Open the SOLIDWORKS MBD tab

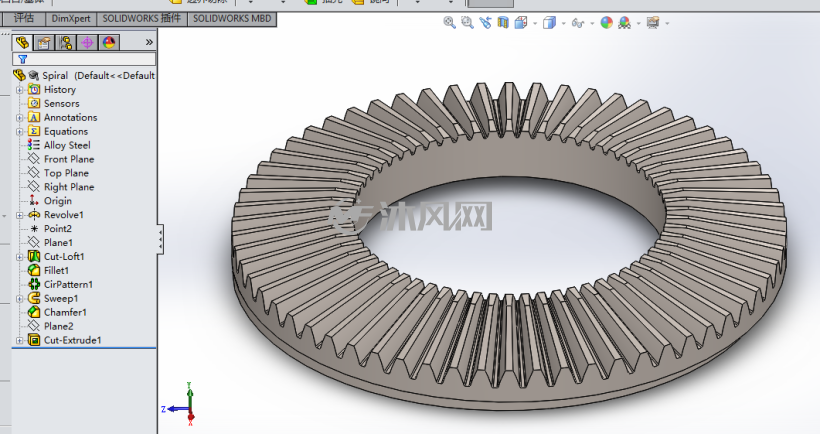click(232, 19)
